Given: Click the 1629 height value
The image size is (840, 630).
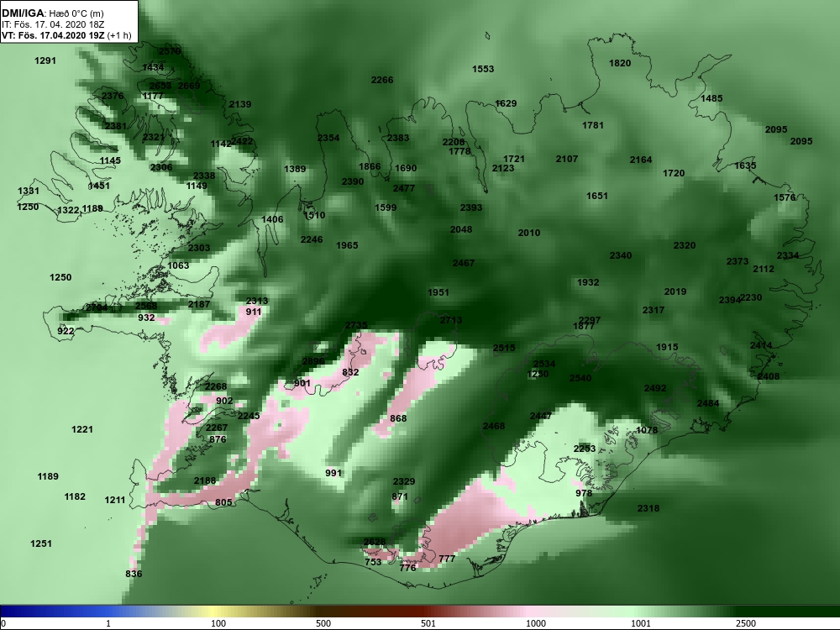Looking at the screenshot, I should point(506,103).
